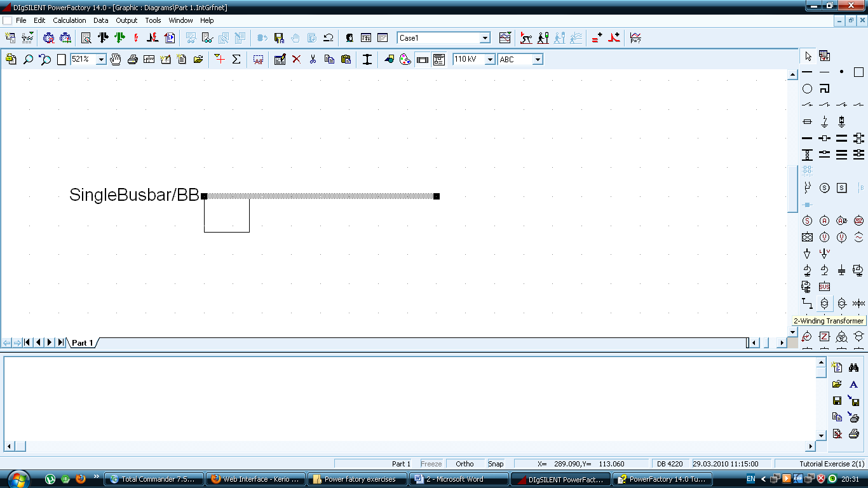868x488 pixels.
Task: Switch to Total Commander in taskbar
Action: click(x=154, y=479)
